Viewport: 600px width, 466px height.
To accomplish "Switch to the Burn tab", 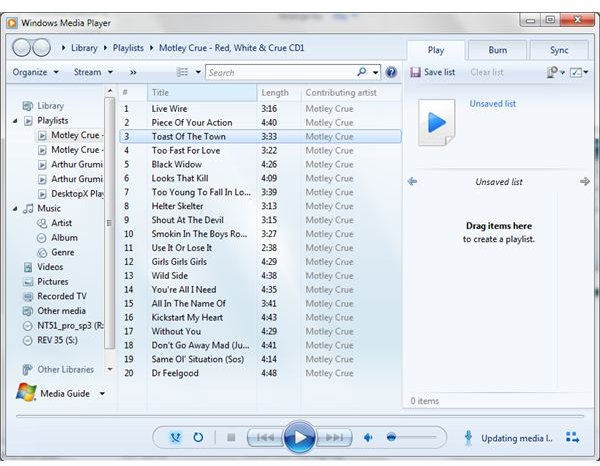I will tap(497, 50).
